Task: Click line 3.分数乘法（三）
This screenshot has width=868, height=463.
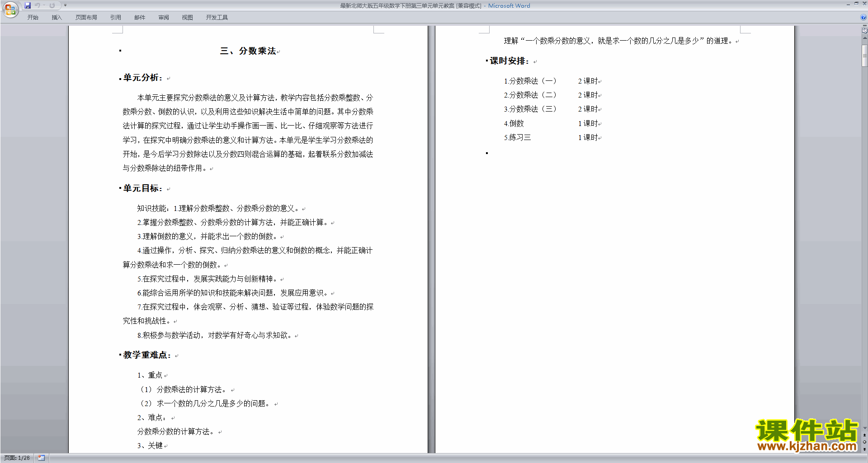Action: pos(530,109)
